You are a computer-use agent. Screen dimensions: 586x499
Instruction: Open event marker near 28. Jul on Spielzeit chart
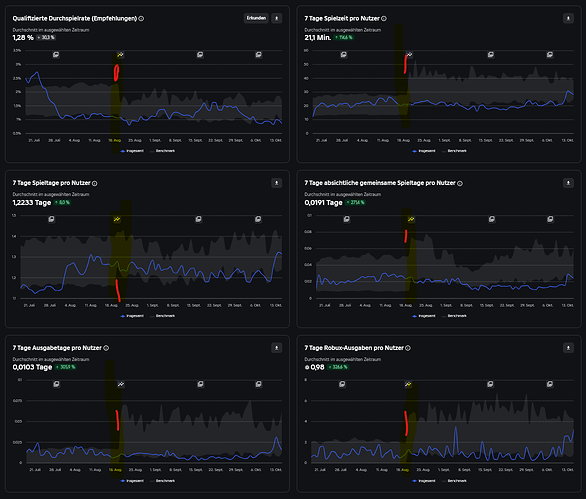point(343,55)
